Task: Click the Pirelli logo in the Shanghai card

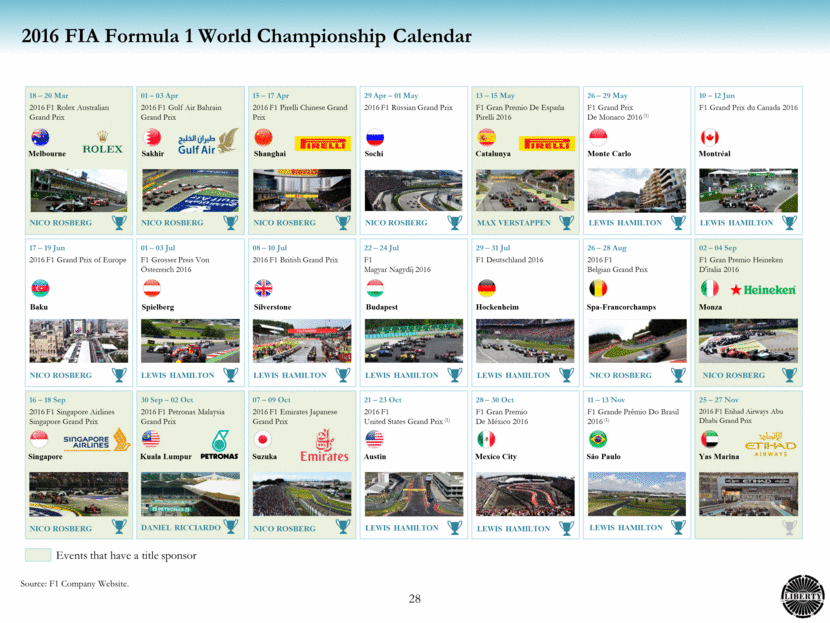Action: coord(323,143)
